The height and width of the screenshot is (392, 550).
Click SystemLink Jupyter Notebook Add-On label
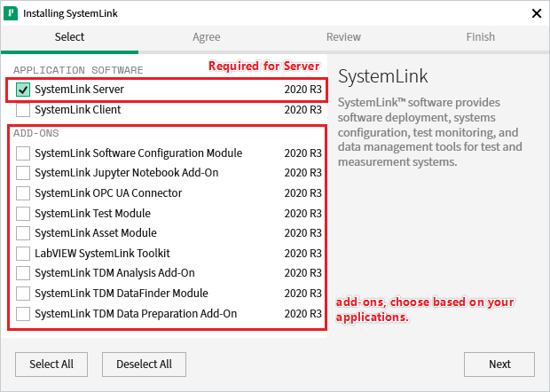[x=127, y=173]
